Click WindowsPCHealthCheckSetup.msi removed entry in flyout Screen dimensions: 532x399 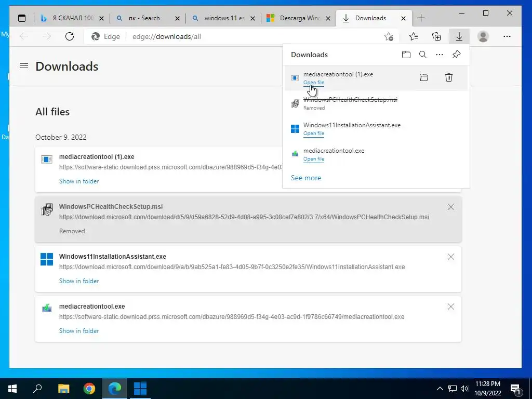376,103
